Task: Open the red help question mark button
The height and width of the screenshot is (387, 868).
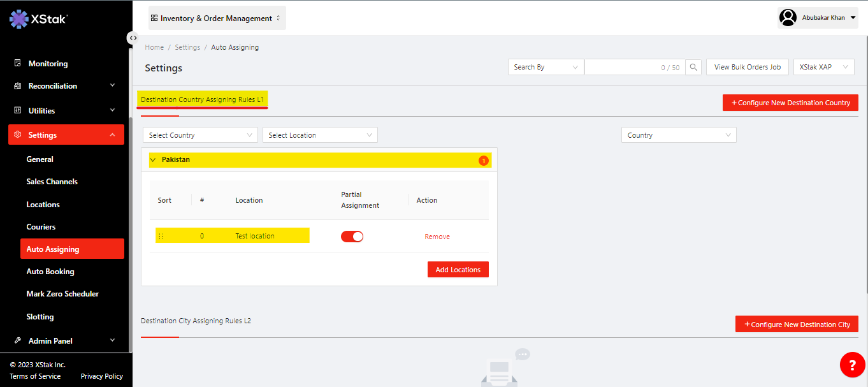Action: [852, 365]
